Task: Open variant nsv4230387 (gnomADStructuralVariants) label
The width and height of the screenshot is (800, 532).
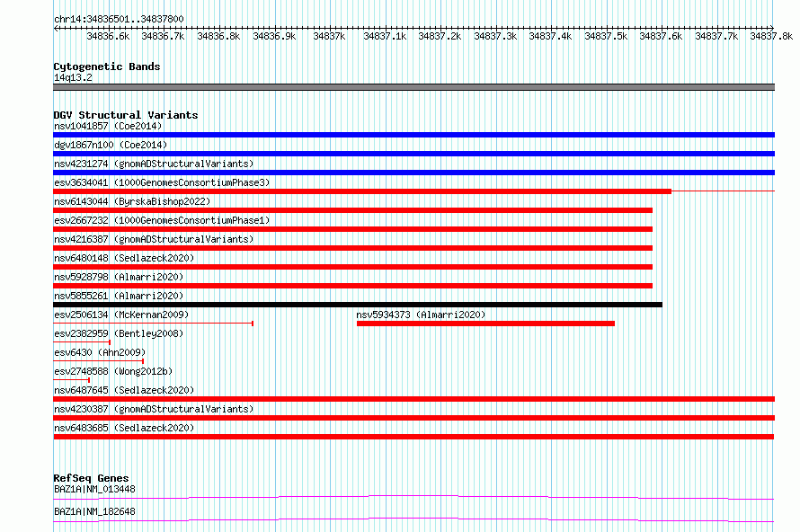Action: coord(154,409)
